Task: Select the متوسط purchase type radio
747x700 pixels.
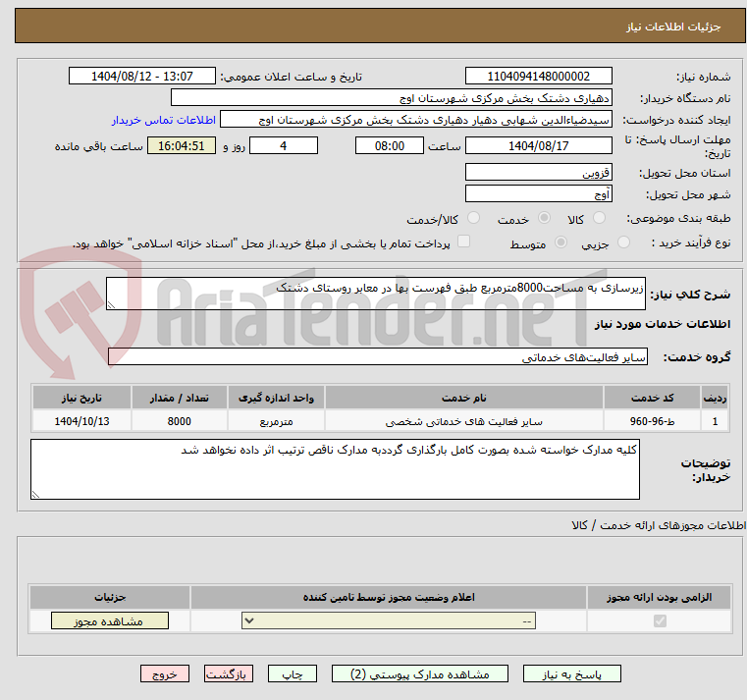Action: click(x=561, y=242)
